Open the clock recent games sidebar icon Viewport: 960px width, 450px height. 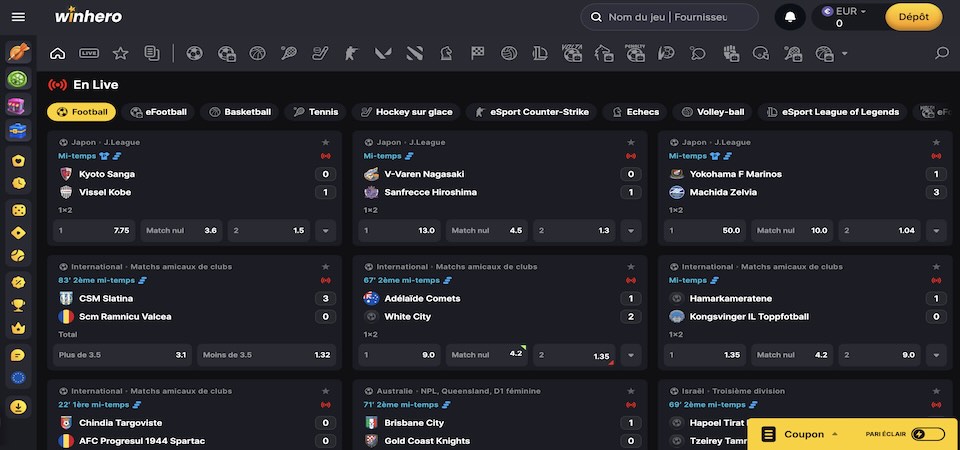pos(18,183)
